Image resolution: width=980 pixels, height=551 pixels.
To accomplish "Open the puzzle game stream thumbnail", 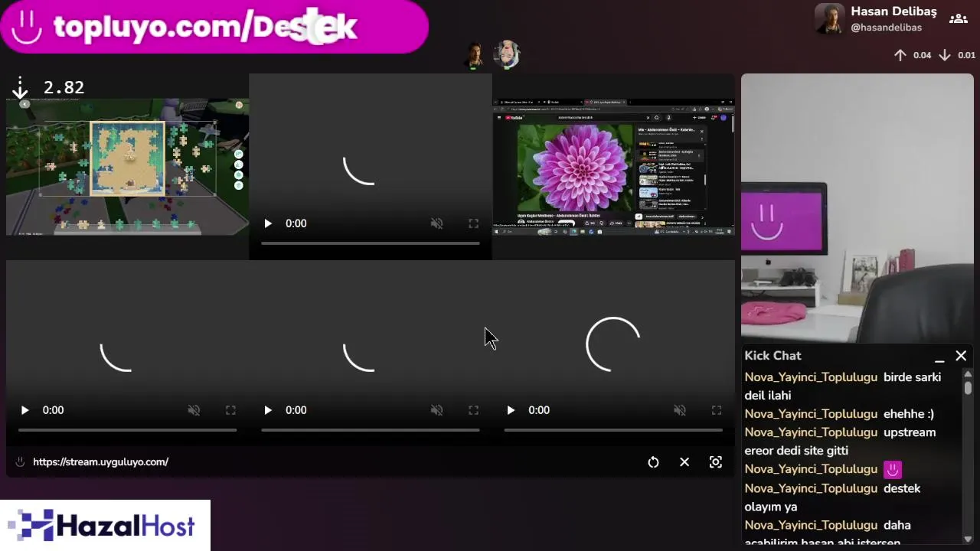I will click(127, 166).
